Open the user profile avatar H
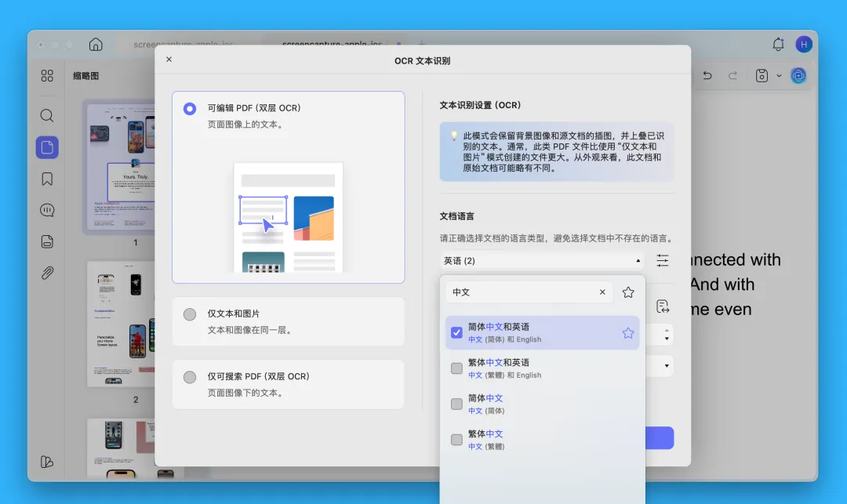Screen dimensions: 847x504 804,44
